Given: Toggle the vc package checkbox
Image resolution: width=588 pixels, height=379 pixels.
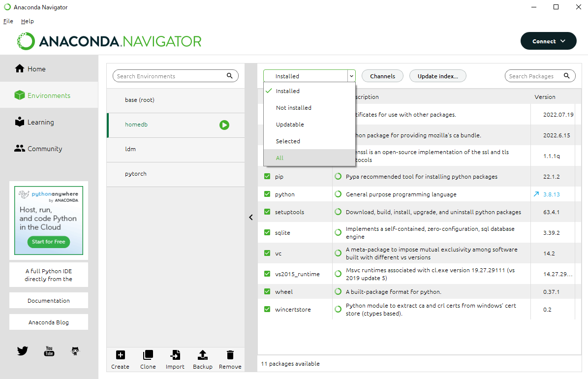Looking at the screenshot, I should click(267, 253).
